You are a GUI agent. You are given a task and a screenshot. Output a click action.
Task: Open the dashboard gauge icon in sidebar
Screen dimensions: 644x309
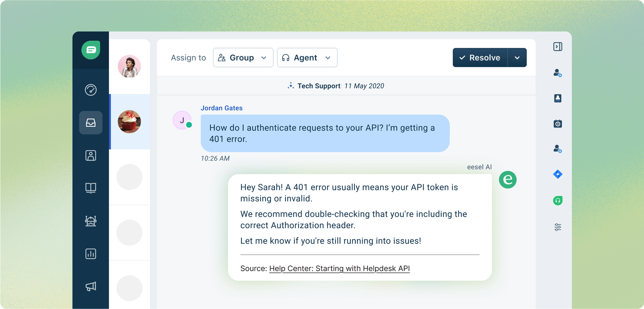coord(91,90)
